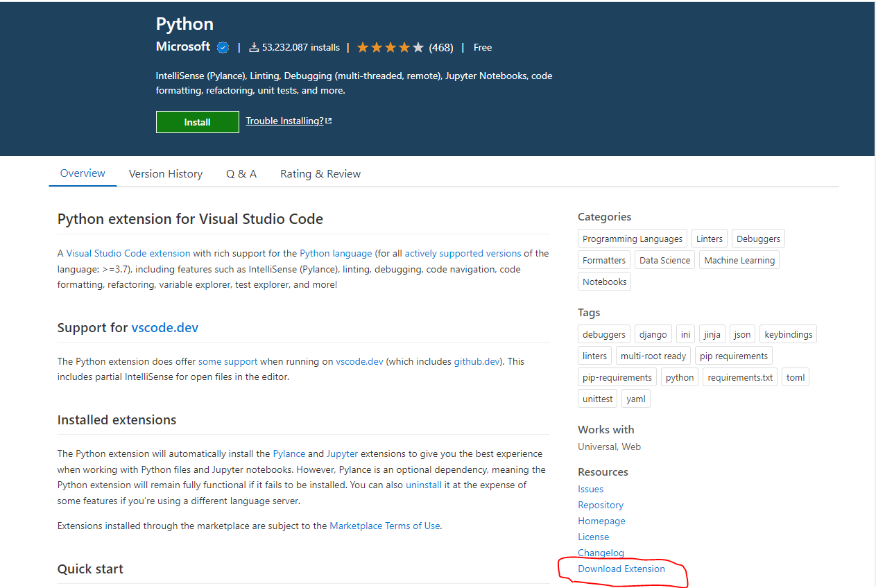Click the unittest tag
The image size is (876, 588).
[598, 399]
